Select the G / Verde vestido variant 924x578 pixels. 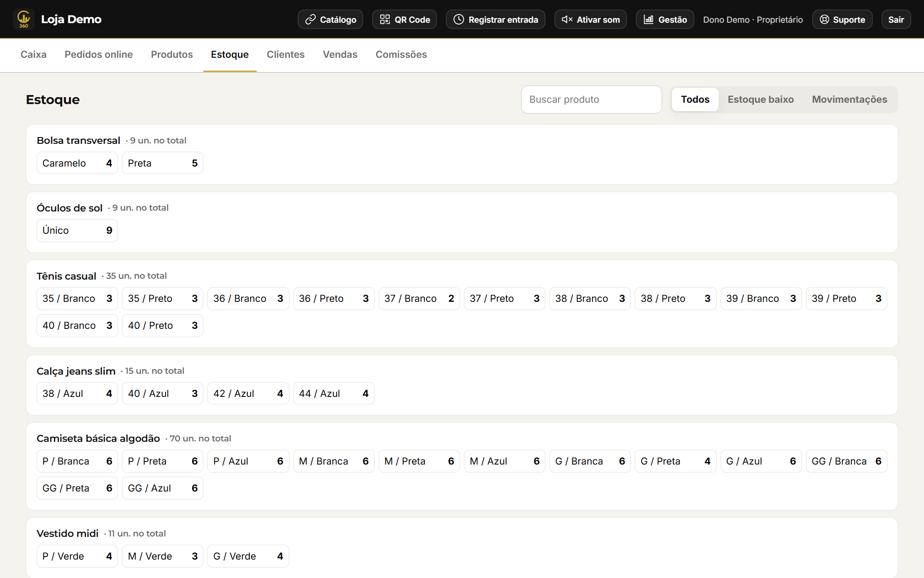click(248, 556)
